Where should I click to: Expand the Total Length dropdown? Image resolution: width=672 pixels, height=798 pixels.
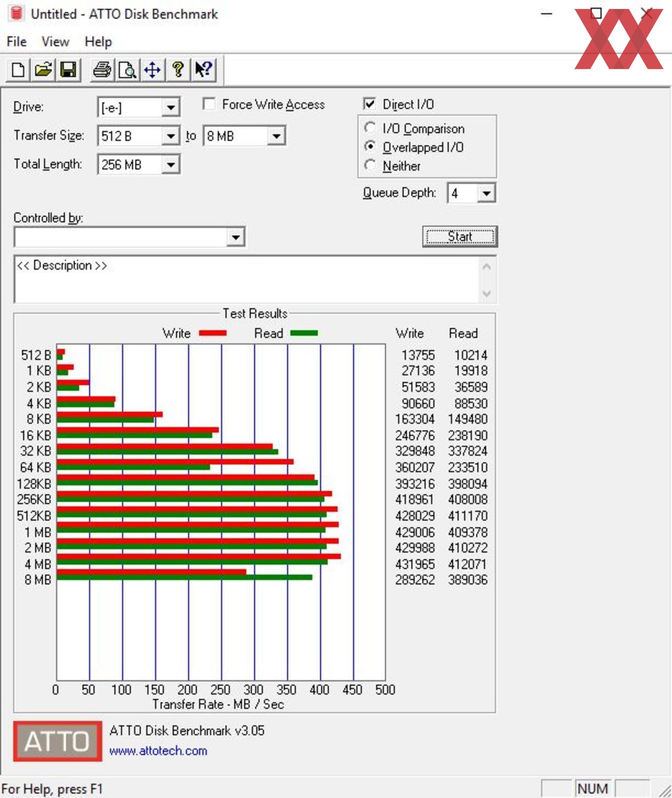(x=170, y=164)
